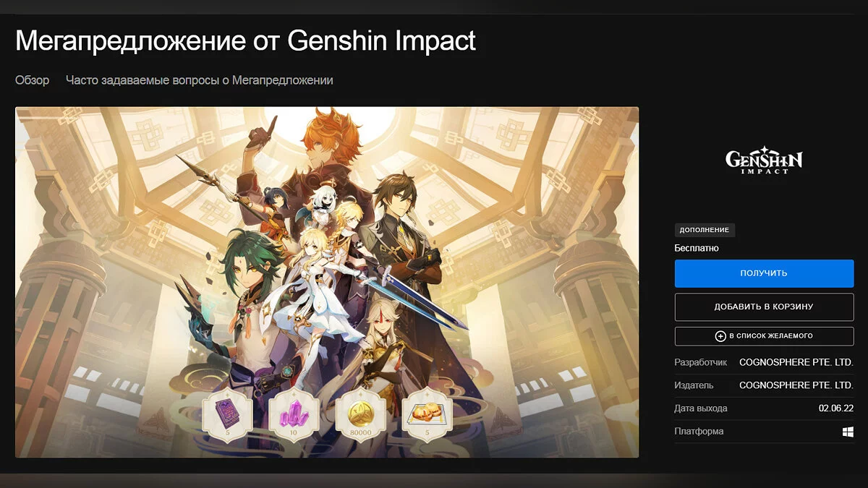This screenshot has width=868, height=488.
Task: Select the gold coin 80000 reward icon
Action: tap(360, 416)
